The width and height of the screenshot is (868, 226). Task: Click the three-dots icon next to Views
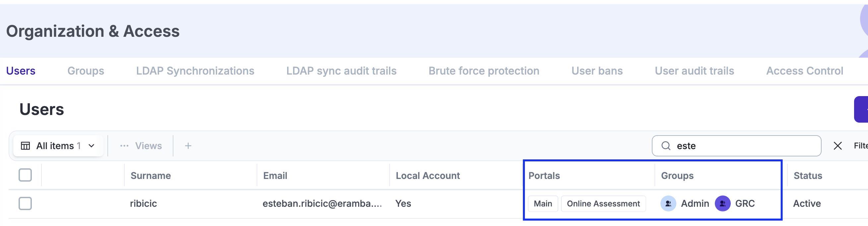coord(124,146)
